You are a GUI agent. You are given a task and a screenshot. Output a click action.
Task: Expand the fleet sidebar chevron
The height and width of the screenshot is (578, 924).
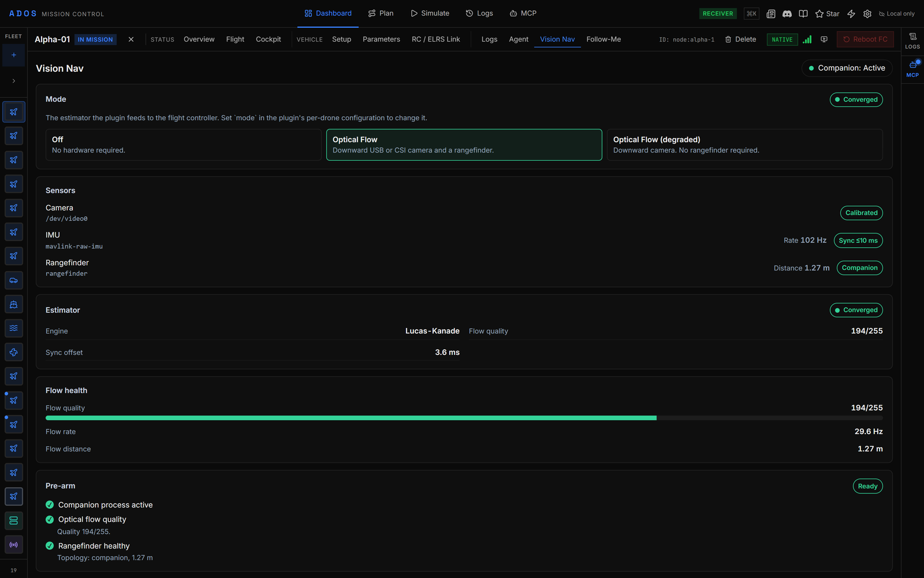[x=13, y=81]
